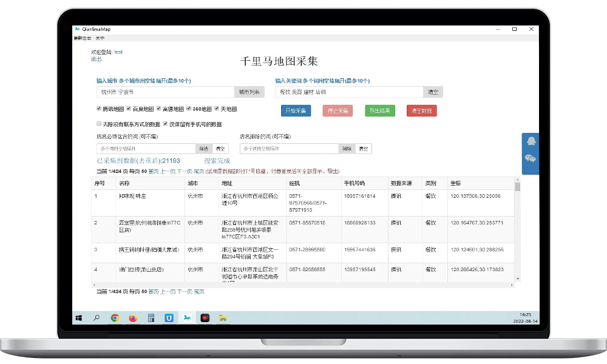Jump to 尾页 in pagination below table
607x364 pixels.
coord(199,292)
